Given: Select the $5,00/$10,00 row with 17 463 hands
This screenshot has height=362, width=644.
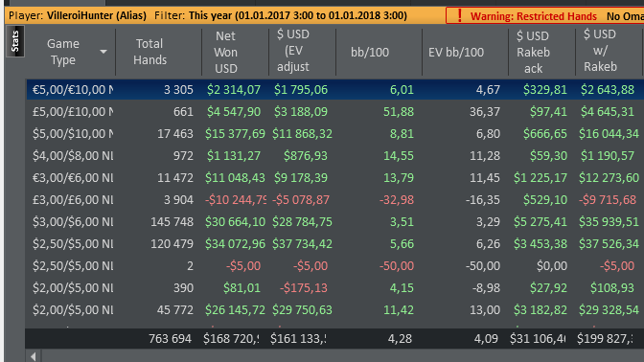Looking at the screenshot, I should coord(335,134).
